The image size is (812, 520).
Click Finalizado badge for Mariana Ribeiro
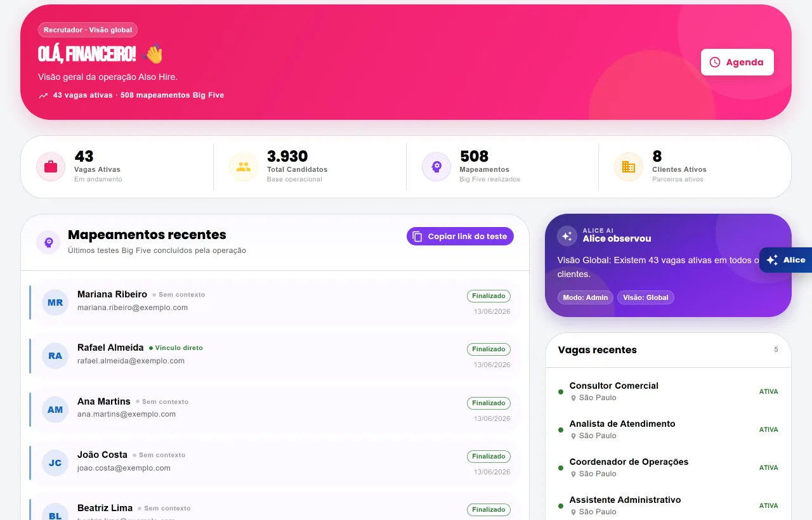(x=488, y=296)
